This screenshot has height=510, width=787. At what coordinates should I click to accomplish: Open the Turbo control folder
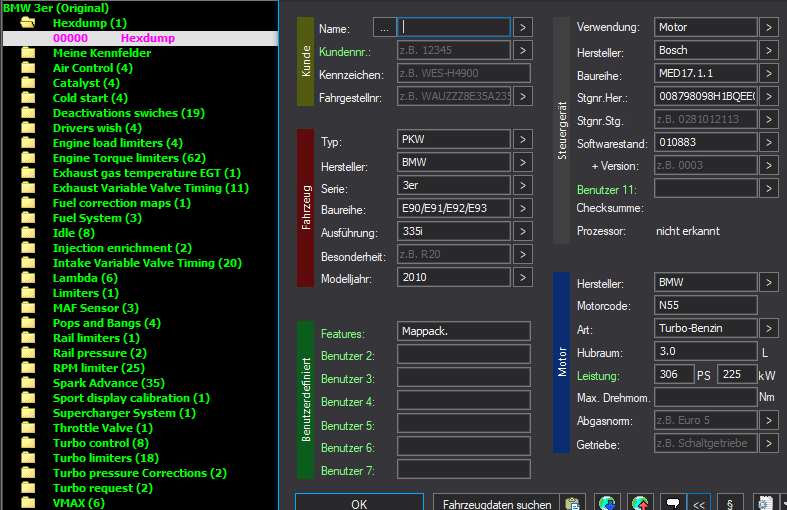pyautogui.click(x=100, y=443)
